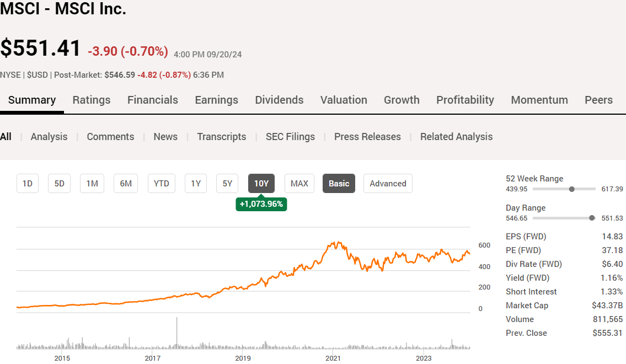
Task: Set chart range to 1M
Action: [92, 184]
